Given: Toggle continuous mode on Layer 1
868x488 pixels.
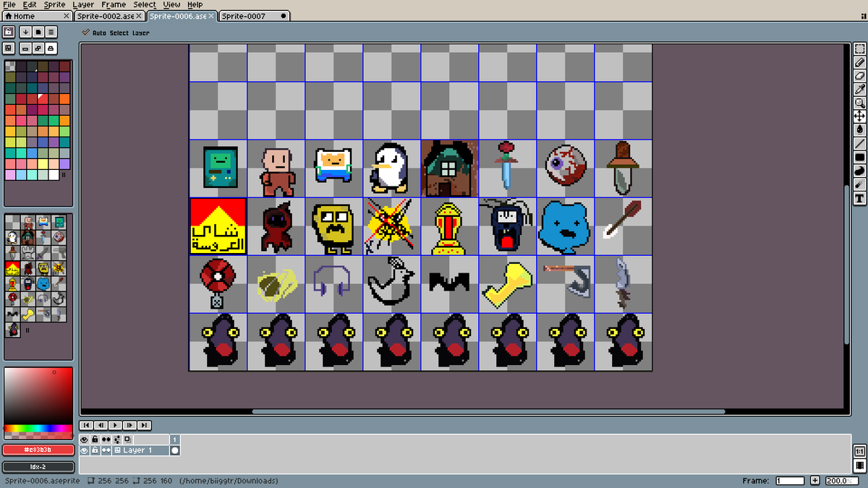Looking at the screenshot, I should 106,450.
